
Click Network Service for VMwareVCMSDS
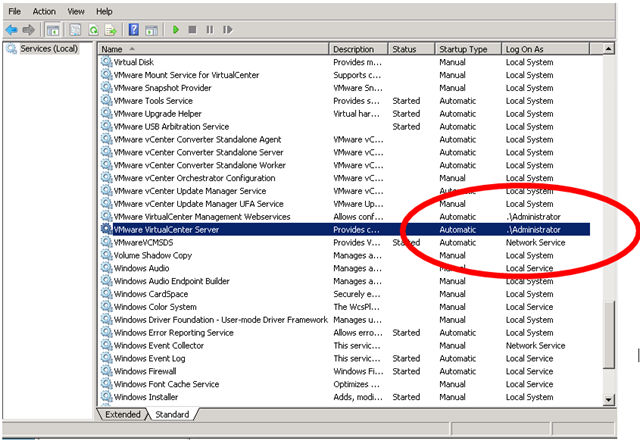(x=536, y=242)
